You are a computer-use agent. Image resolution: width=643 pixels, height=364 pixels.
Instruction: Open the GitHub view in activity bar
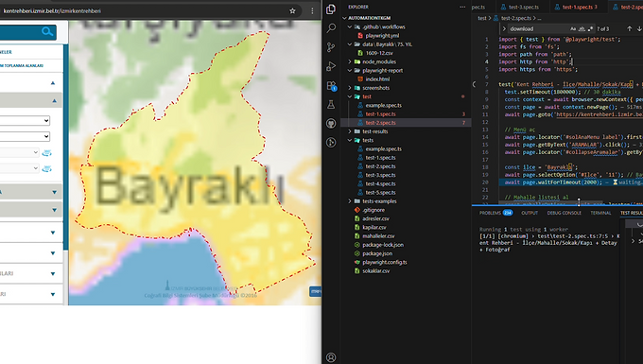tap(331, 124)
